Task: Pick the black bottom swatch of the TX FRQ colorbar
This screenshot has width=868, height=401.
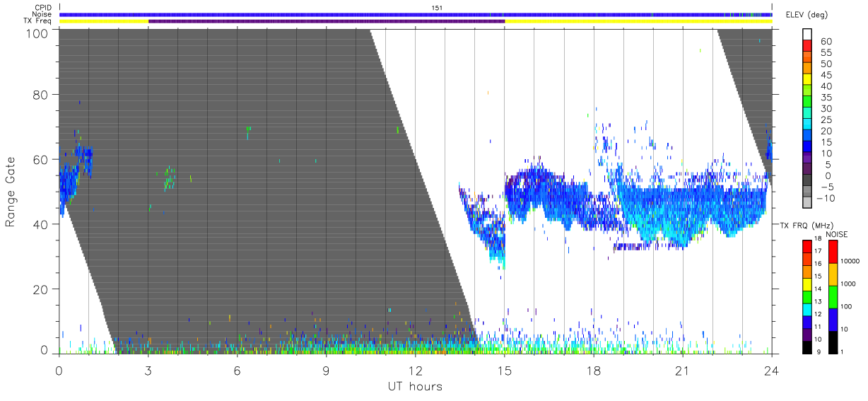Action: pyautogui.click(x=807, y=347)
